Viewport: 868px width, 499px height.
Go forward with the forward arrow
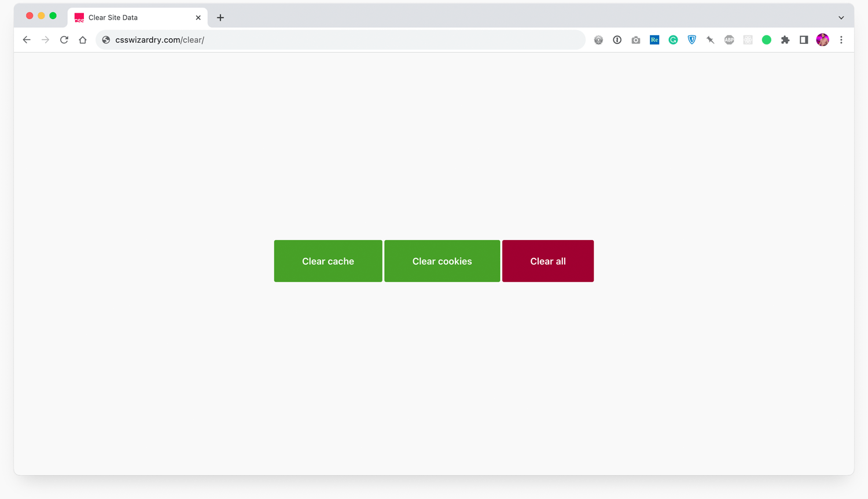(45, 40)
